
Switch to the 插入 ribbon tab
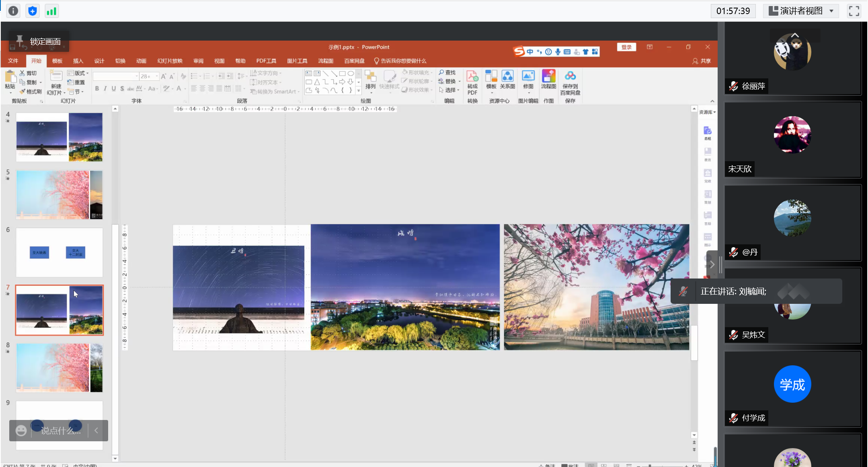click(78, 61)
